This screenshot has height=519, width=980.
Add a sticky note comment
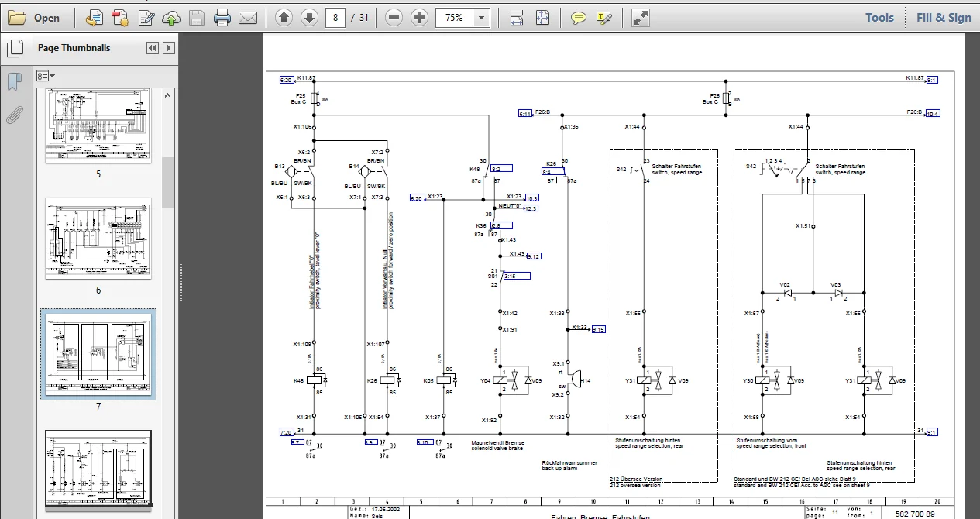pos(578,17)
